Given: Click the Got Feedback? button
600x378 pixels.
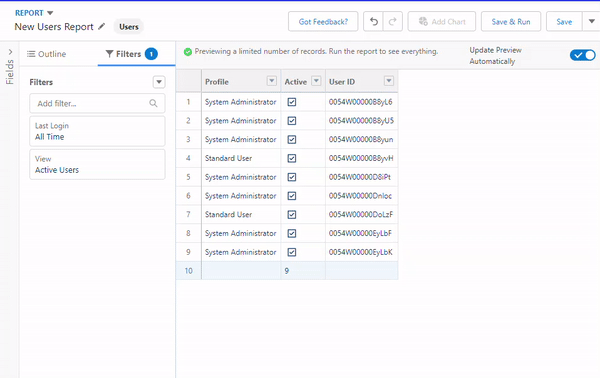Looking at the screenshot, I should pyautogui.click(x=323, y=21).
